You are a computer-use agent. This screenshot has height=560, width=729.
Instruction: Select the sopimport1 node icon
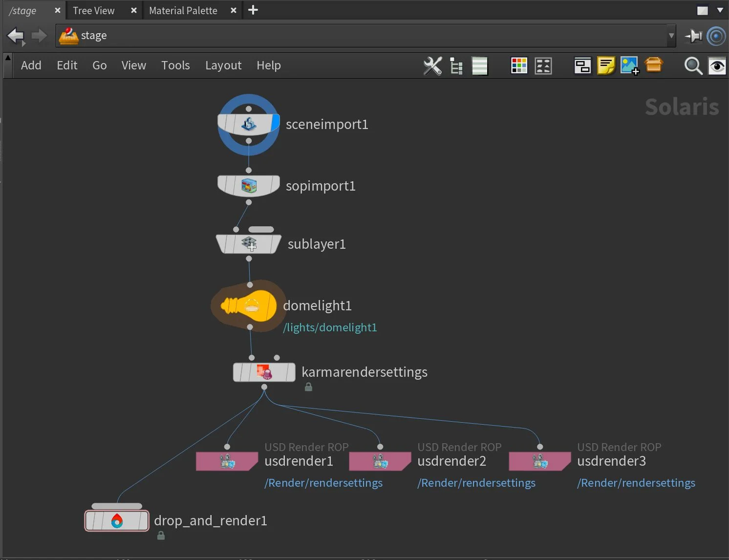[x=249, y=186]
